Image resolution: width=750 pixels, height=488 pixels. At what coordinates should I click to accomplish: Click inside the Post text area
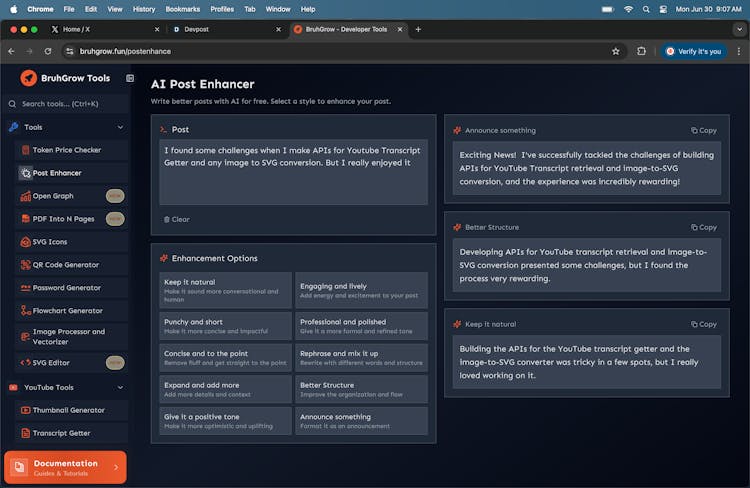(293, 172)
